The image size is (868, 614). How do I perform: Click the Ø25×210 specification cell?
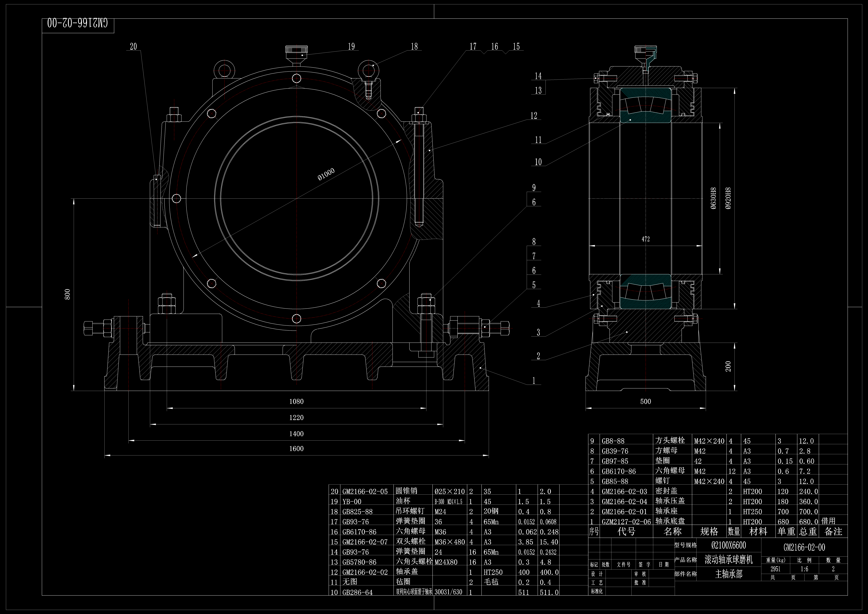pos(450,491)
